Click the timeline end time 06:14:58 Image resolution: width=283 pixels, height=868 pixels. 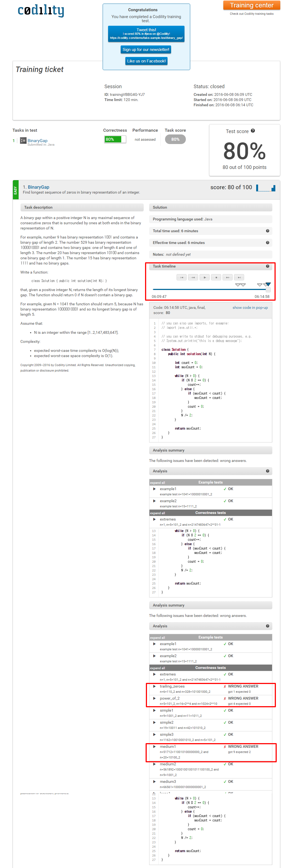[x=262, y=297]
